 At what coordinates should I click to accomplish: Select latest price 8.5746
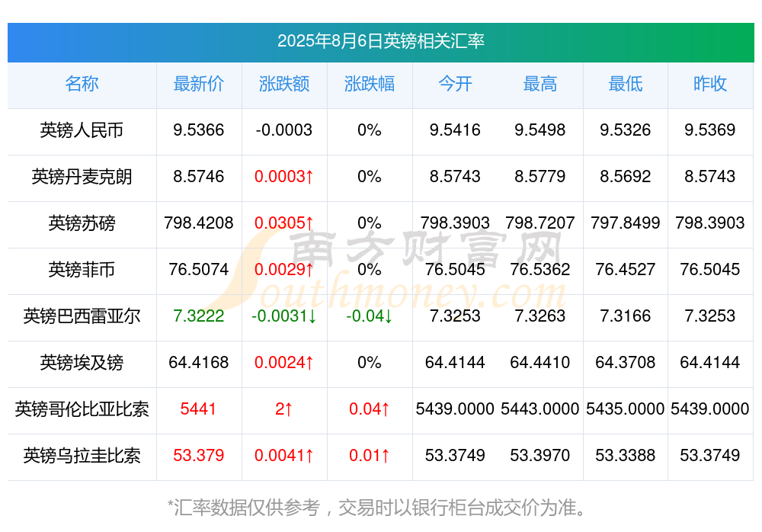[x=199, y=177]
